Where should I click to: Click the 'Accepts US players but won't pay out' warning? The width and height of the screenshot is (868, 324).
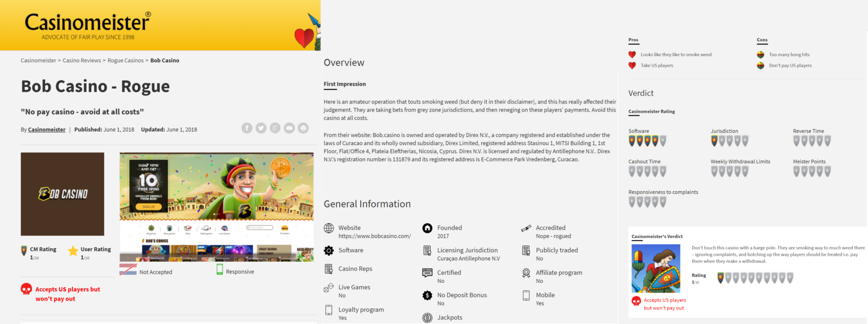pyautogui.click(x=68, y=294)
